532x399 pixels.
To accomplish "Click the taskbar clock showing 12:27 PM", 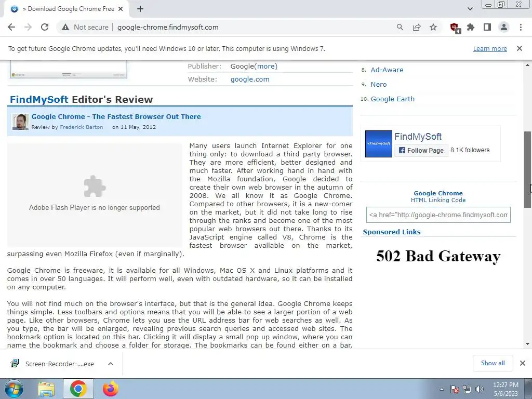I will pyautogui.click(x=506, y=389).
